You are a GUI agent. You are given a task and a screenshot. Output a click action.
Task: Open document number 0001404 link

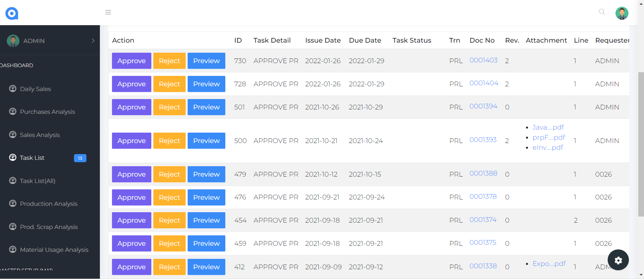click(x=484, y=83)
